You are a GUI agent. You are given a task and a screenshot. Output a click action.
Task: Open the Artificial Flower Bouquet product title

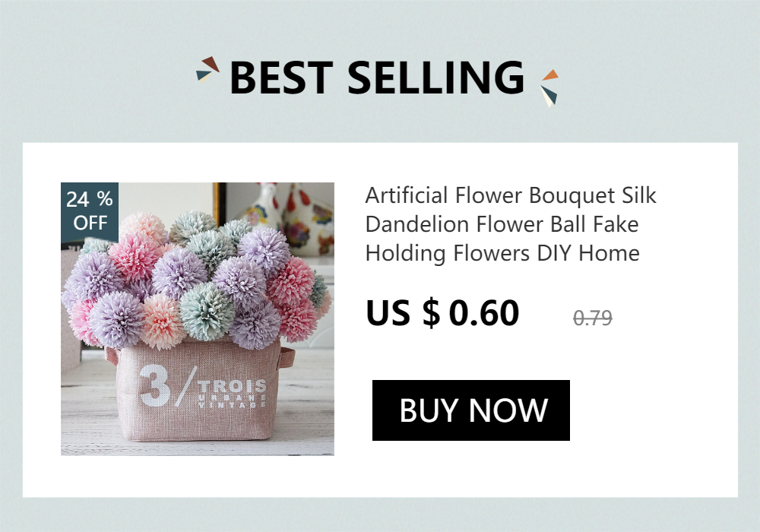(x=511, y=224)
